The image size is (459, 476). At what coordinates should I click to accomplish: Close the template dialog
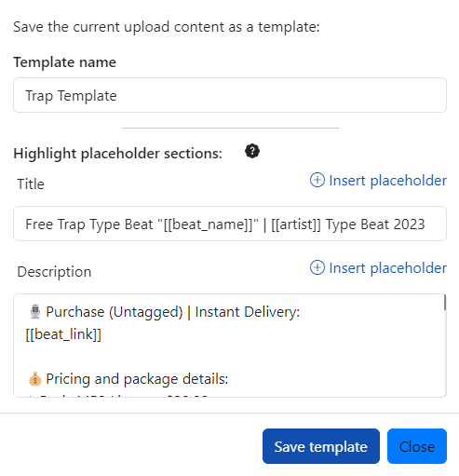(x=417, y=446)
